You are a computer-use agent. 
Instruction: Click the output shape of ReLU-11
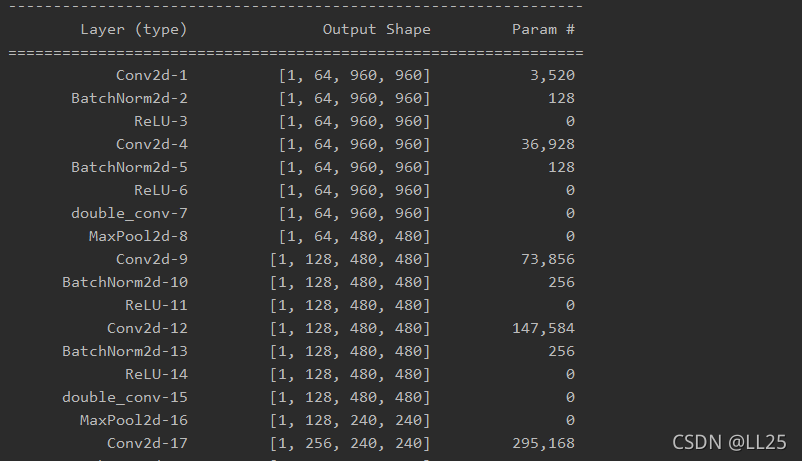point(350,306)
